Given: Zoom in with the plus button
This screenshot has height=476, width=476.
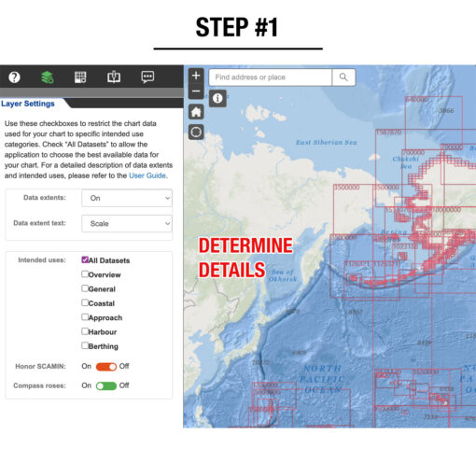Looking at the screenshot, I should point(196,76).
